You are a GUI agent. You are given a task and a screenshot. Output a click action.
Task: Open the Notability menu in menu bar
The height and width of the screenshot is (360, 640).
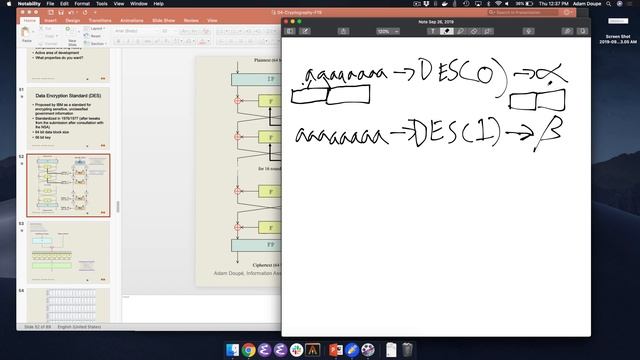[x=29, y=4]
